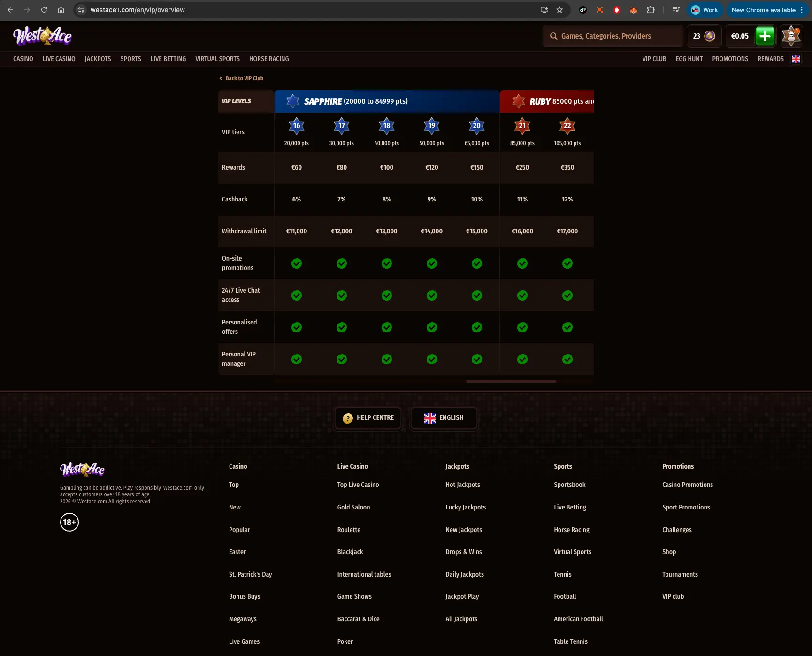Open the Work profile switcher
The height and width of the screenshot is (656, 812).
[705, 10]
